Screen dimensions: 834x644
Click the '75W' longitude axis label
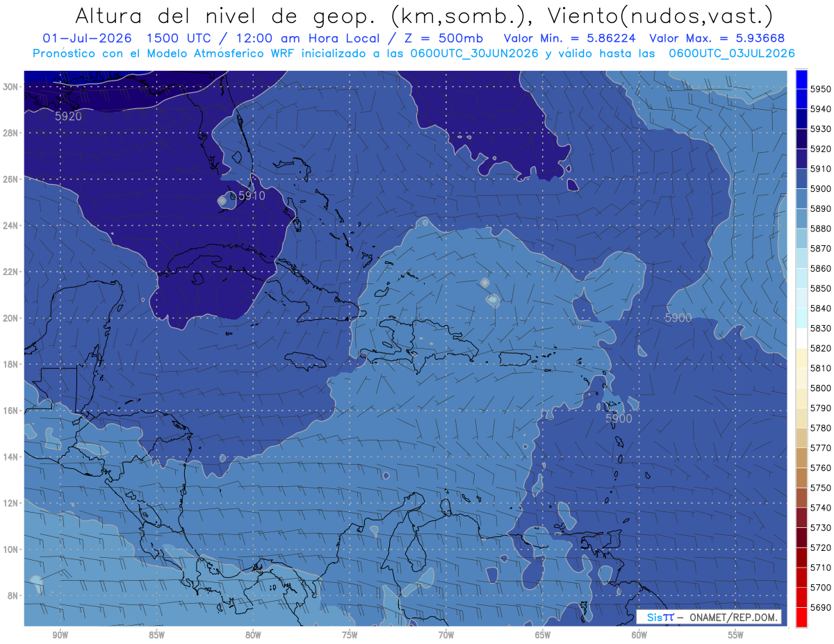[350, 636]
